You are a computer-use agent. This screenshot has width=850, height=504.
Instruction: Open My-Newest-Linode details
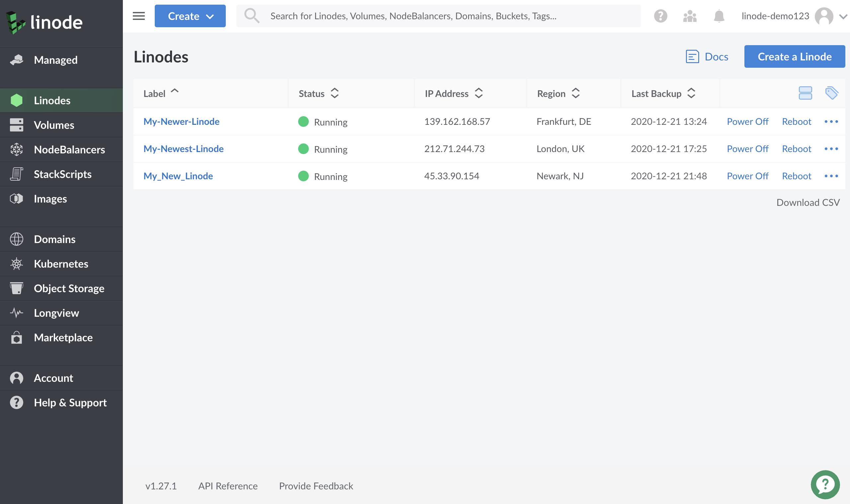(x=183, y=148)
